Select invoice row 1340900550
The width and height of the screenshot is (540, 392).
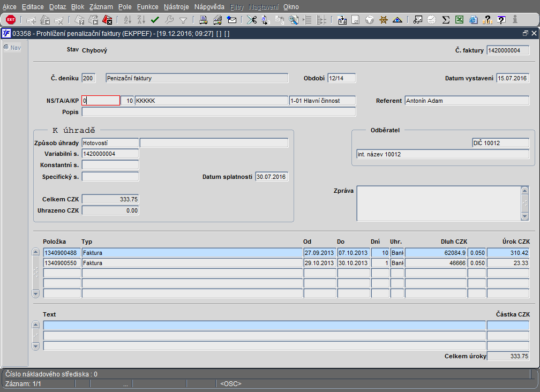point(62,263)
